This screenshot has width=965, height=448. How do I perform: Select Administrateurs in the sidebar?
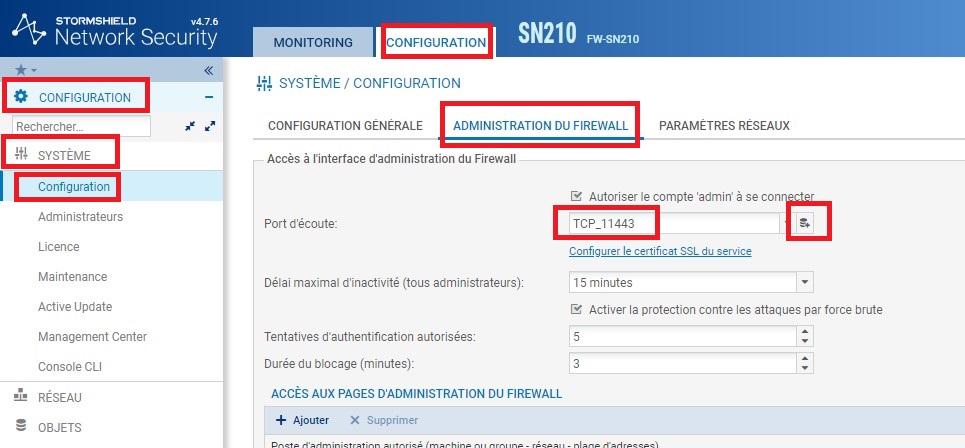pos(81,217)
